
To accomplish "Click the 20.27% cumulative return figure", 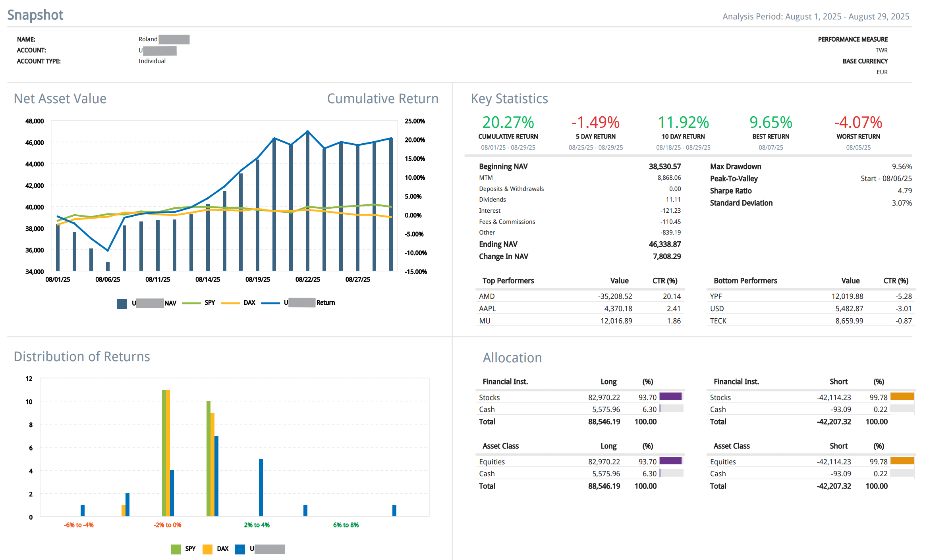I will [508, 122].
